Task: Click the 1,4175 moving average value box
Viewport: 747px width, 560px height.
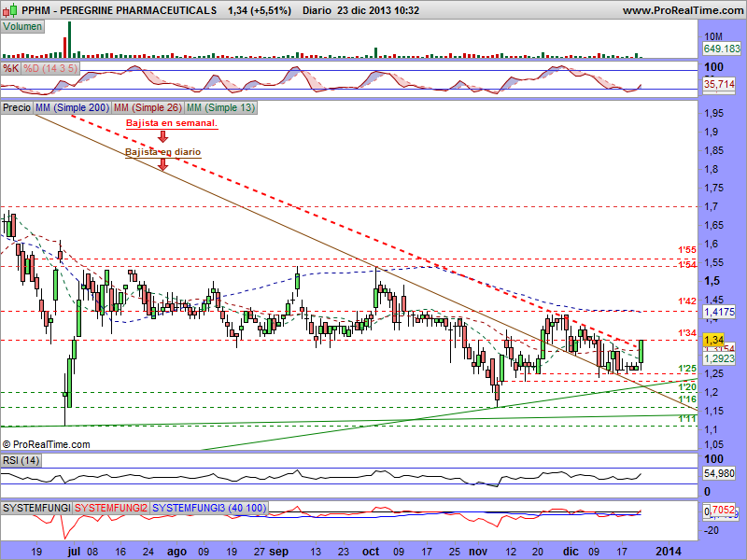Action: (719, 313)
